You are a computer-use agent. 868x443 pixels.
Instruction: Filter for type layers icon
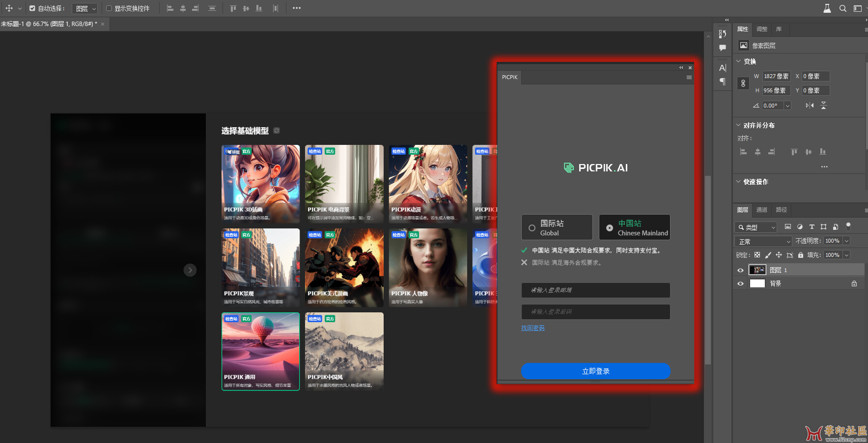pos(812,227)
